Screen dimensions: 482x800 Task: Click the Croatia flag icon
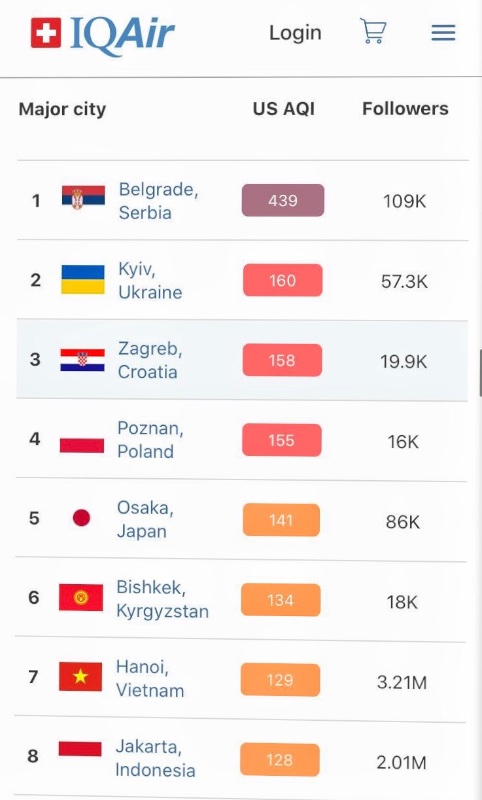[82, 359]
